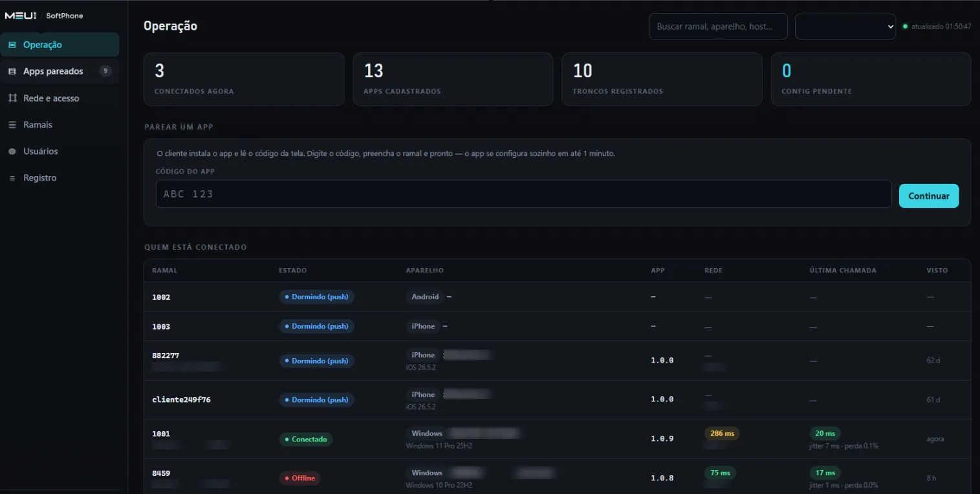Click the Android device tag for 1002
Viewport: 980px width, 494px height.
coord(425,297)
